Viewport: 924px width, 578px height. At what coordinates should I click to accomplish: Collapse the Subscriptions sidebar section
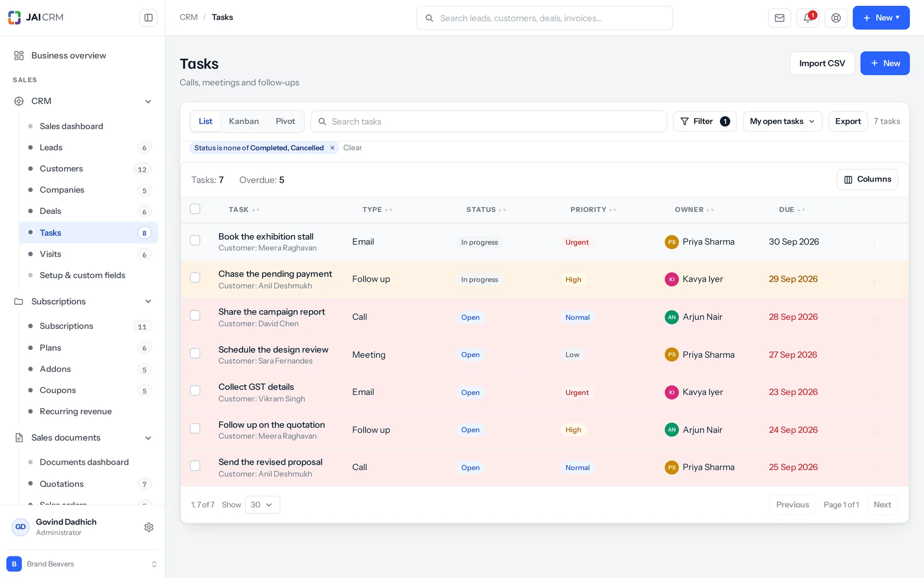pyautogui.click(x=148, y=302)
